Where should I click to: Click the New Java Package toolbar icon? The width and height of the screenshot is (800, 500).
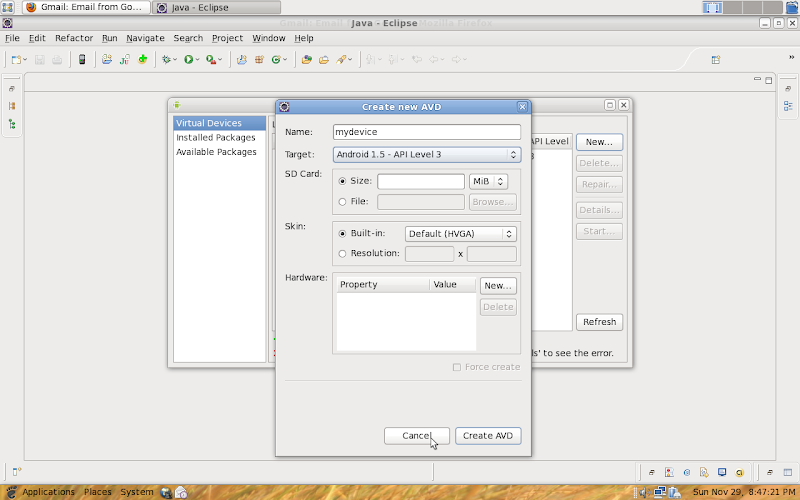(259, 60)
